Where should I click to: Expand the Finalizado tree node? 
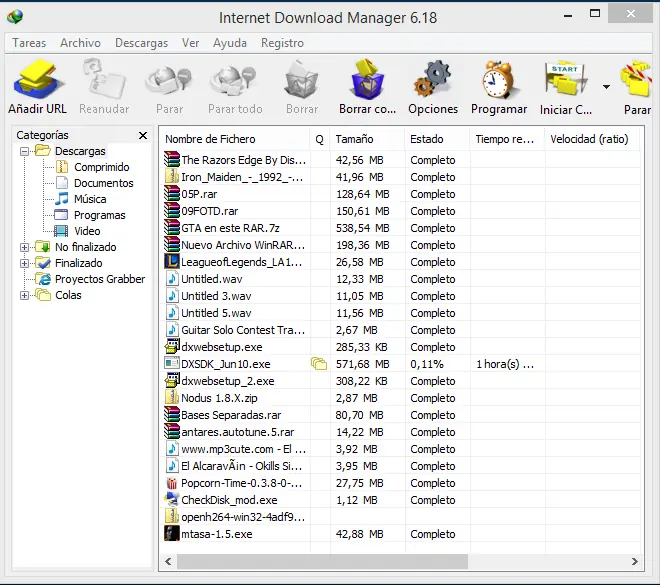[x=24, y=263]
